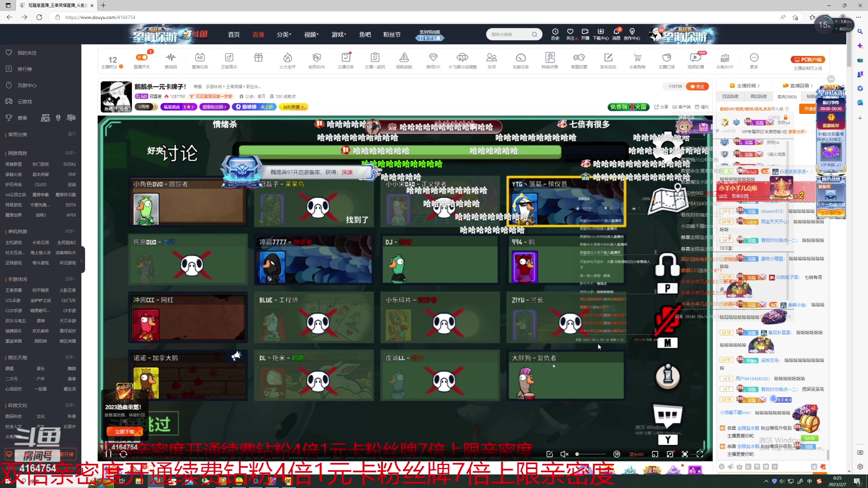Screen dimensions: 868x488
Task: Open 消息 notification bell icon
Action: [x=616, y=34]
